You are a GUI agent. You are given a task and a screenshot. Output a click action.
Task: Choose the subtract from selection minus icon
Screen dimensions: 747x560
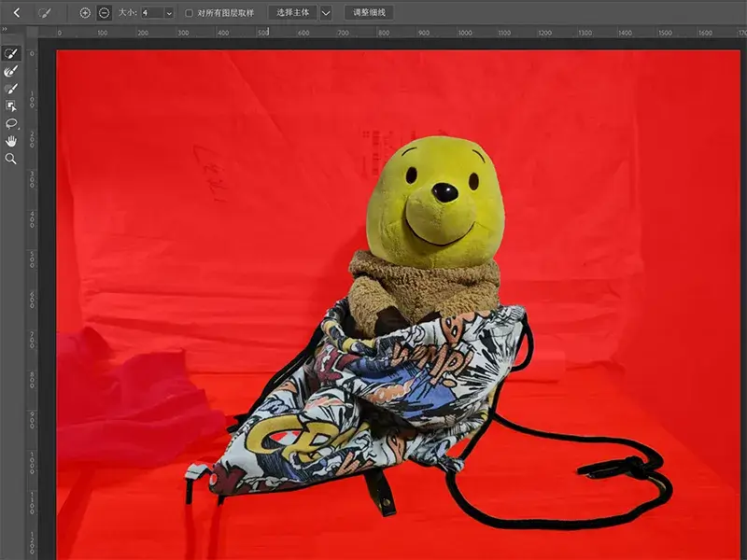[x=104, y=13]
